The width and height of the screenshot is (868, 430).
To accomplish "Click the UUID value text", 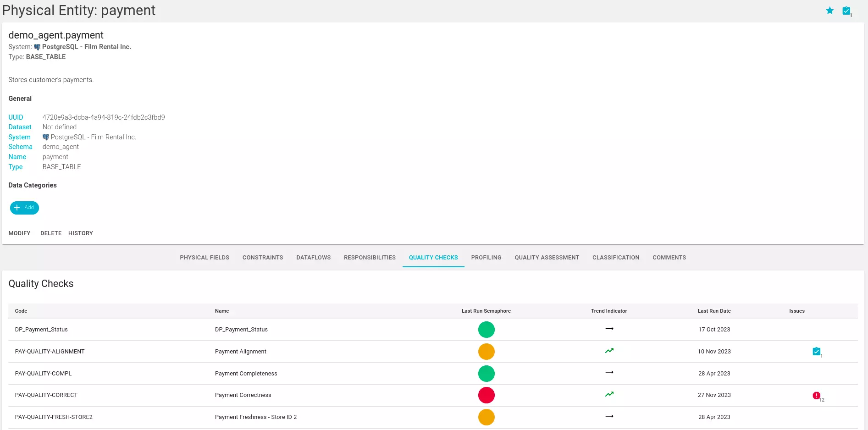I will (104, 117).
